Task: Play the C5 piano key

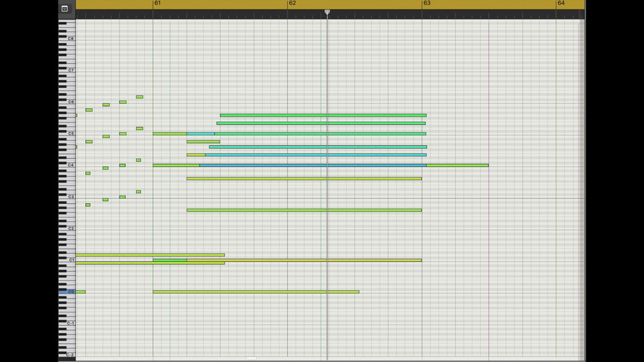Action: (67, 133)
